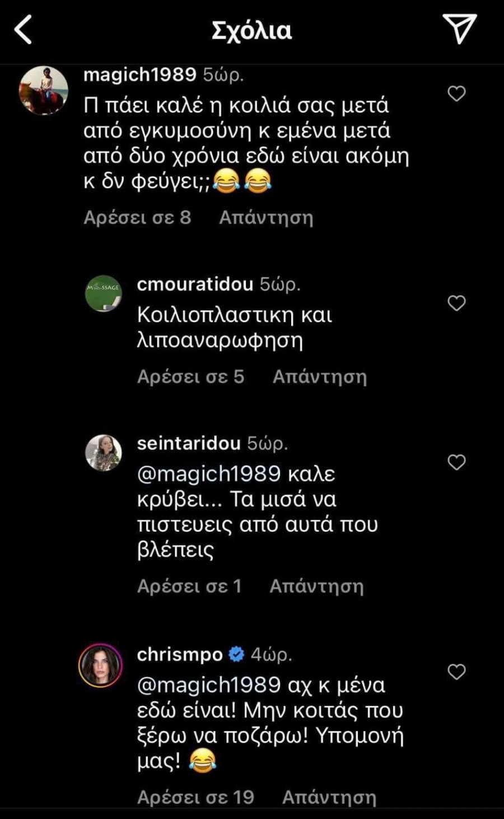Open the chrismpo username link
The width and height of the screenshot is (504, 819).
180,654
